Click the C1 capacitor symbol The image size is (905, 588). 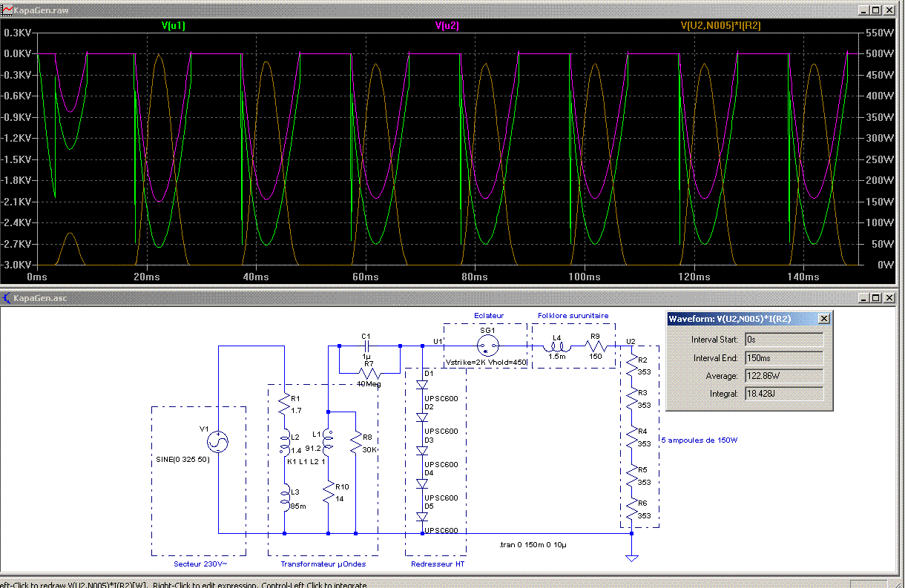(x=365, y=346)
